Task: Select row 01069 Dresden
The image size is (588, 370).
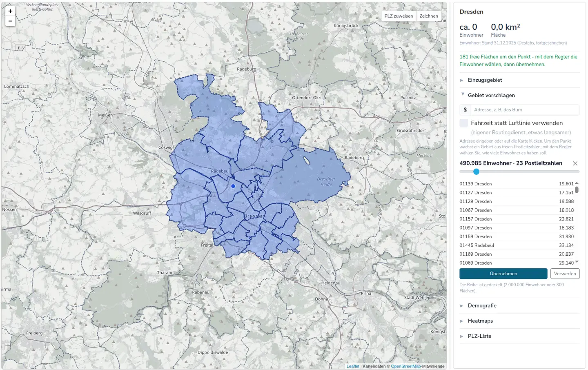Action: [x=517, y=263]
